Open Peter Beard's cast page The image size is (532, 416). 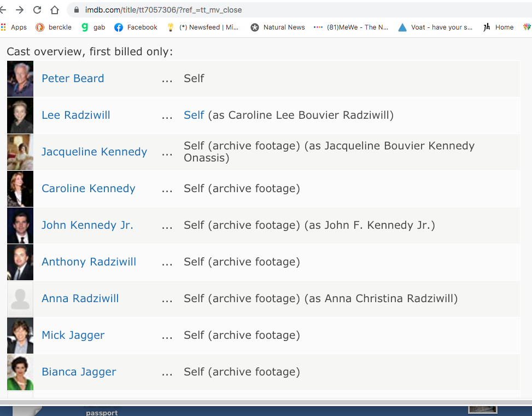coord(73,78)
